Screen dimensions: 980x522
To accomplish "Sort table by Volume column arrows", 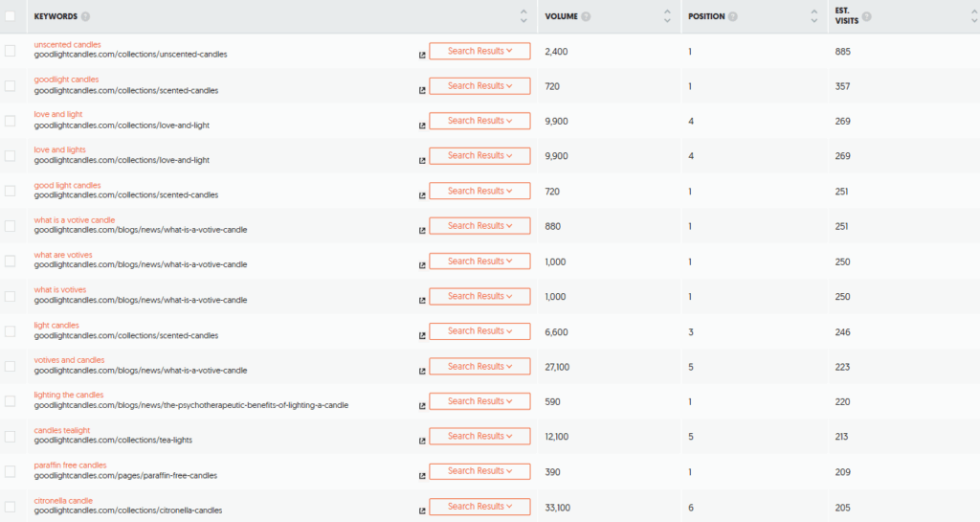I will point(667,16).
